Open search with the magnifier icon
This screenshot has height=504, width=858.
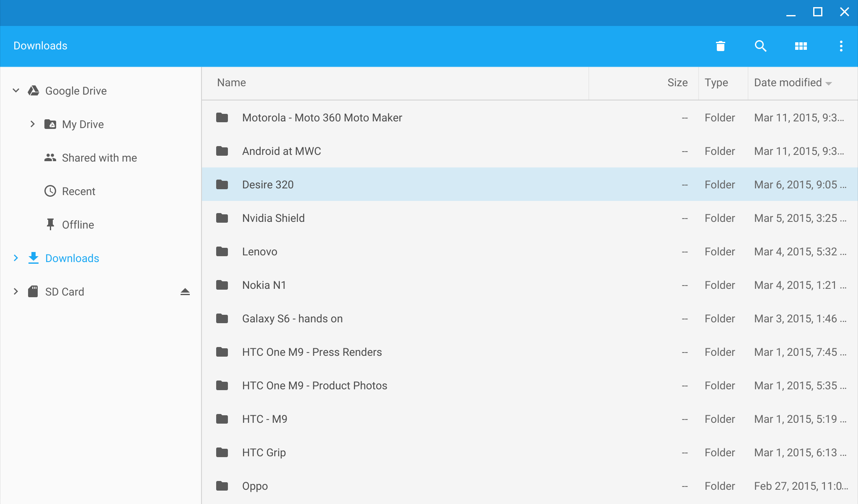(760, 46)
